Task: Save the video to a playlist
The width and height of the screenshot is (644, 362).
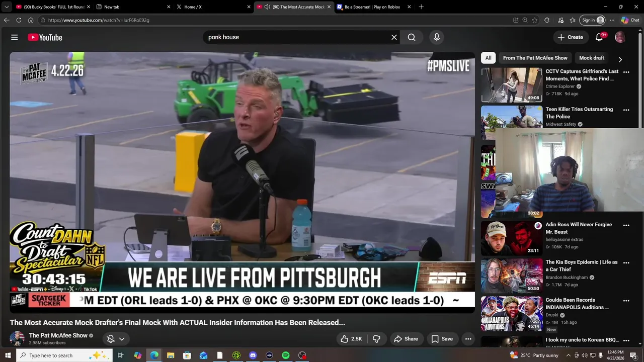Action: pyautogui.click(x=442, y=339)
